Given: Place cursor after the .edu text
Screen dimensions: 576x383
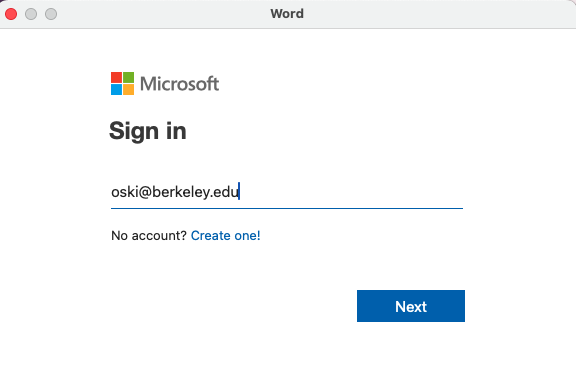Looking at the screenshot, I should (240, 192).
